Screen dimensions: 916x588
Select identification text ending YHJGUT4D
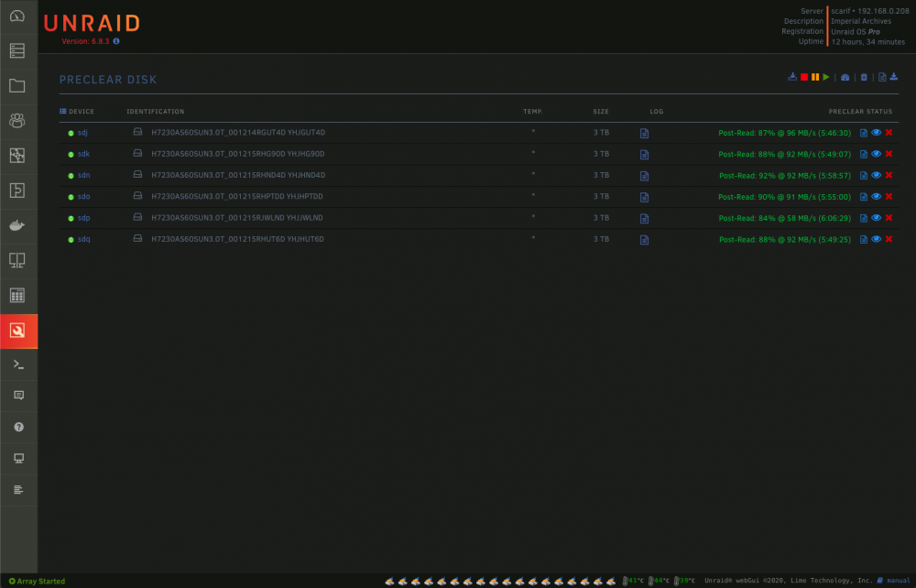[x=238, y=133]
